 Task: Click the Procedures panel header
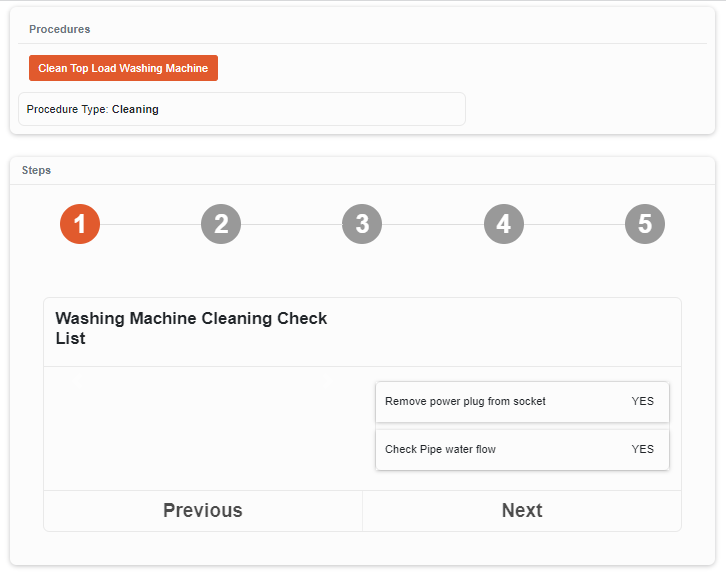[x=59, y=29]
